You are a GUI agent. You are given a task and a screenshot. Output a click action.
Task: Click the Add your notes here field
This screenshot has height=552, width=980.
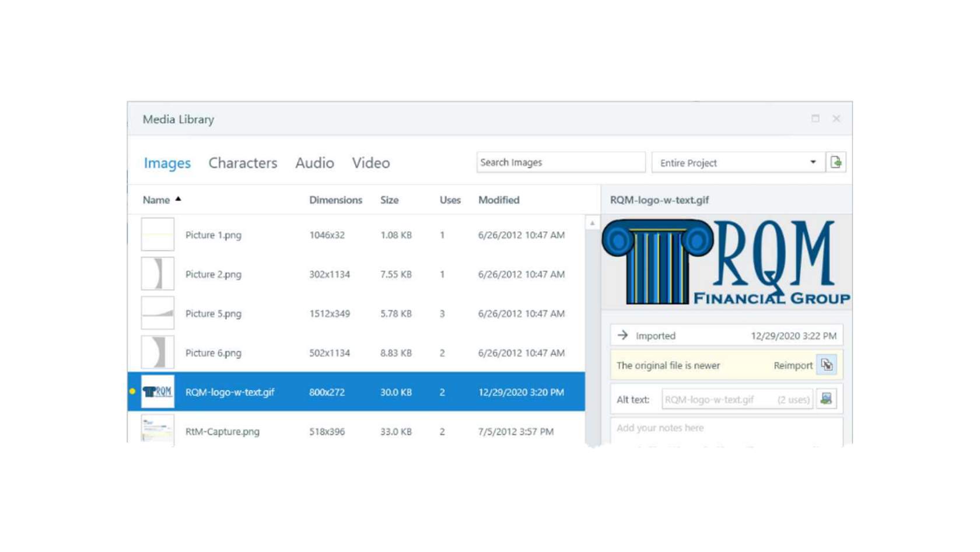[727, 431]
